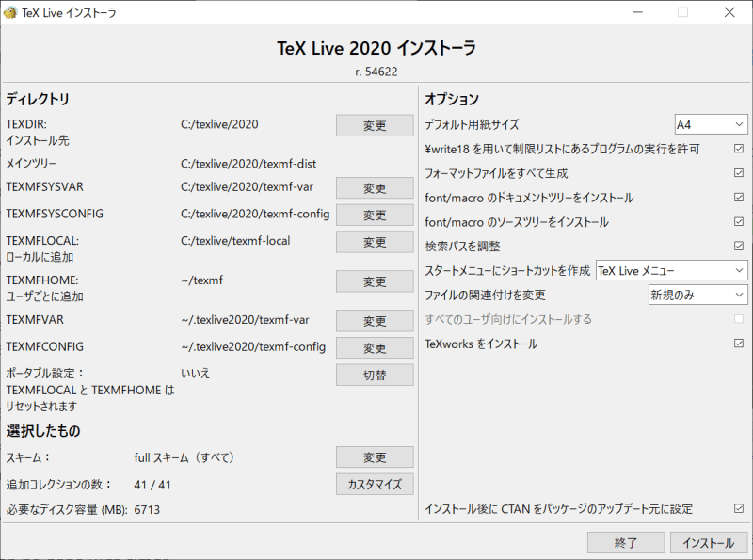Expand the TeX Live メニュー shortcut dropdown
753x560 pixels.
[671, 271]
